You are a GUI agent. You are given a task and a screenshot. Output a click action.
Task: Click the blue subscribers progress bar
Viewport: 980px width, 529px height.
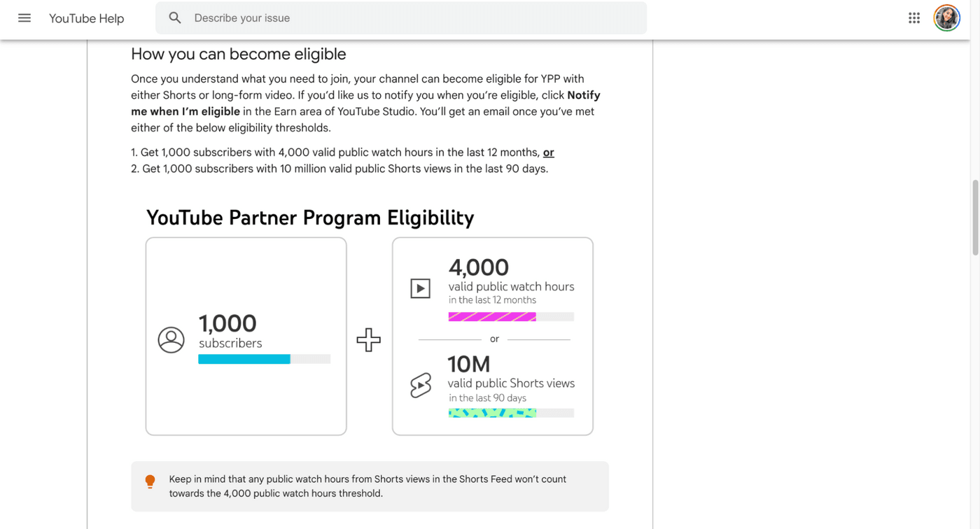tap(244, 359)
